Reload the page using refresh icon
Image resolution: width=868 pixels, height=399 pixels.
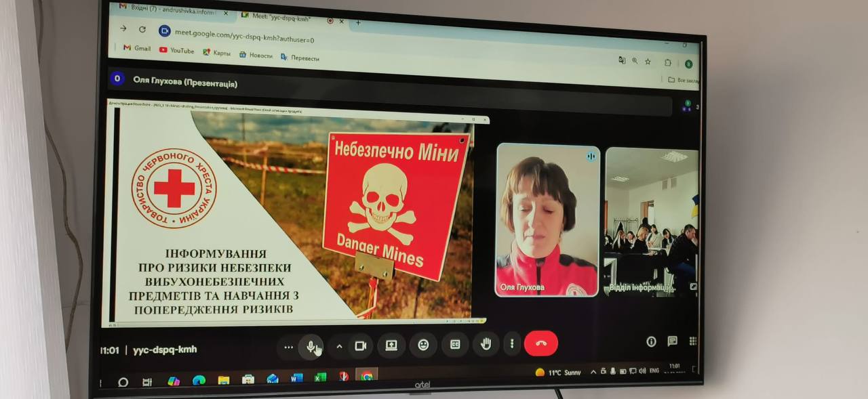142,29
